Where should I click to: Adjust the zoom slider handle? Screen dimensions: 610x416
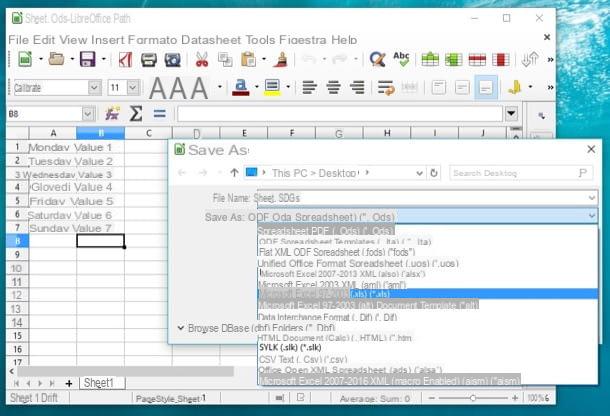pyautogui.click(x=473, y=398)
